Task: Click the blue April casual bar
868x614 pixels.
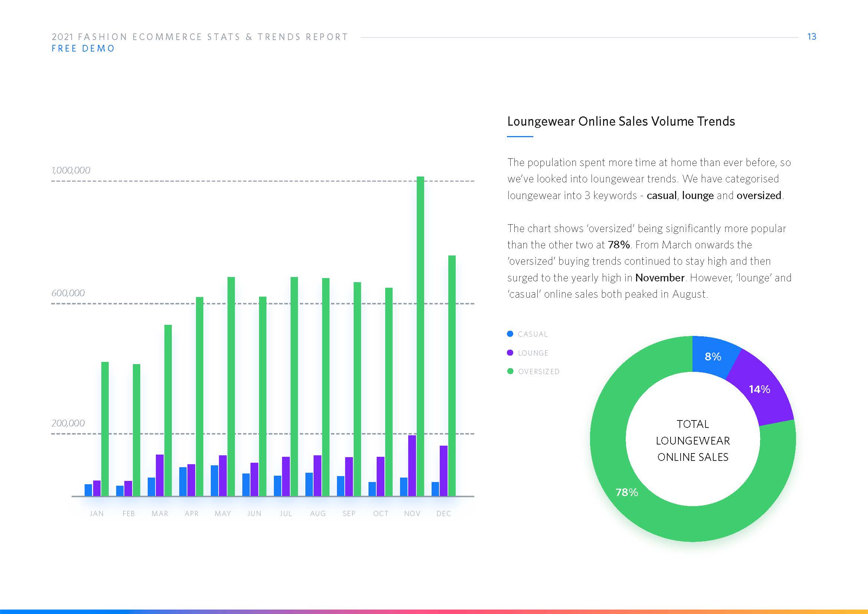Action: [183, 481]
